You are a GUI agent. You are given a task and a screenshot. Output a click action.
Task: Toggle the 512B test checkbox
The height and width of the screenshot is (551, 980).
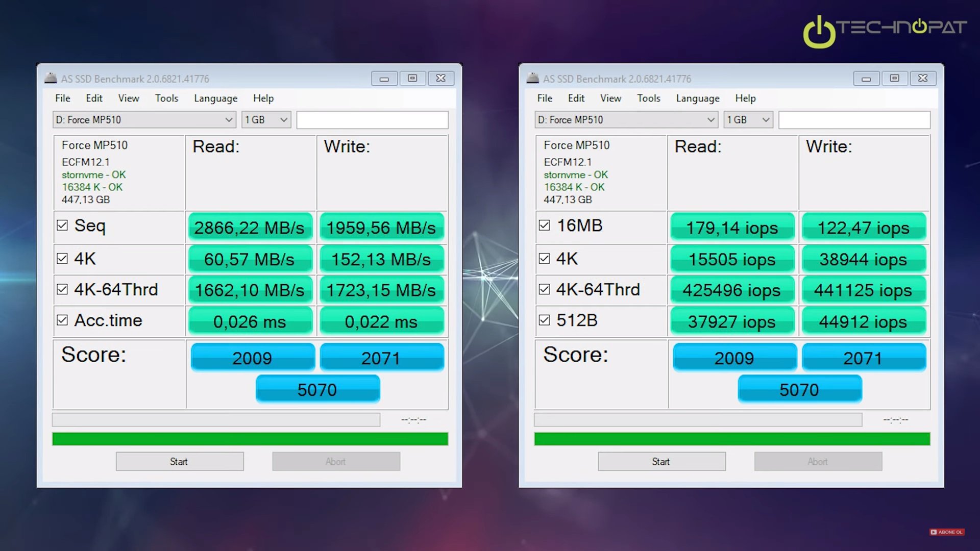coord(544,320)
